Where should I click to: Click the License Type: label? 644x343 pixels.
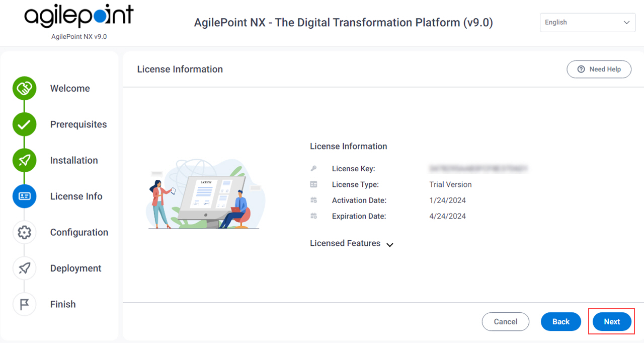(355, 185)
